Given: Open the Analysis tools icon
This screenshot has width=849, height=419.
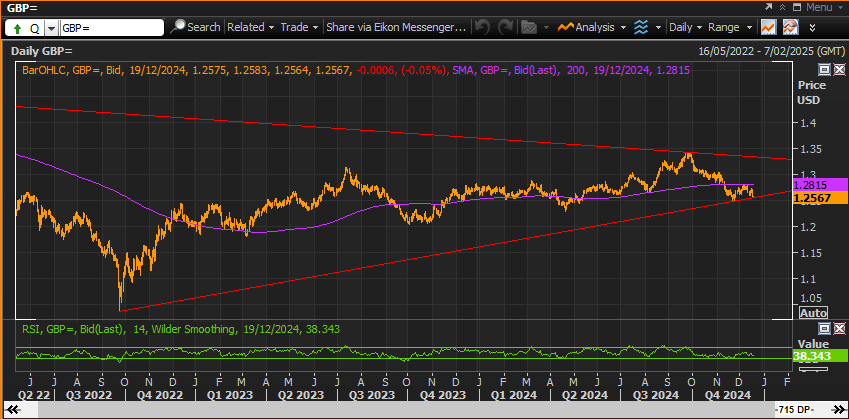Looking at the screenshot, I should pos(566,27).
